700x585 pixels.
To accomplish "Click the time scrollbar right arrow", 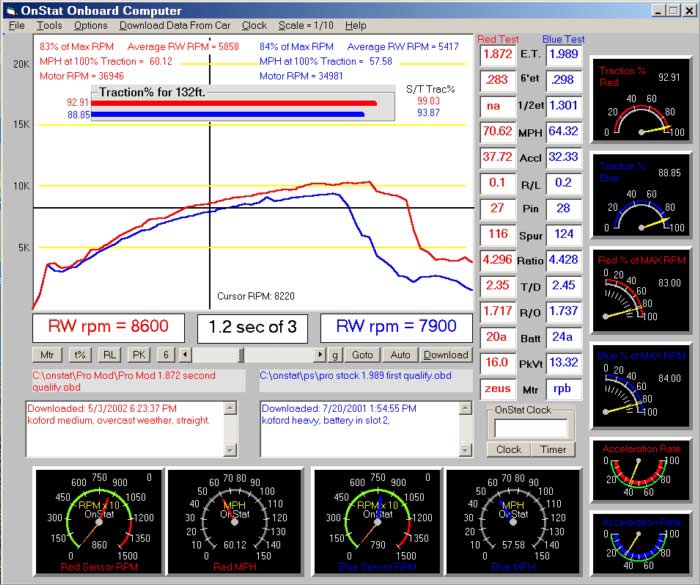I will [x=319, y=355].
